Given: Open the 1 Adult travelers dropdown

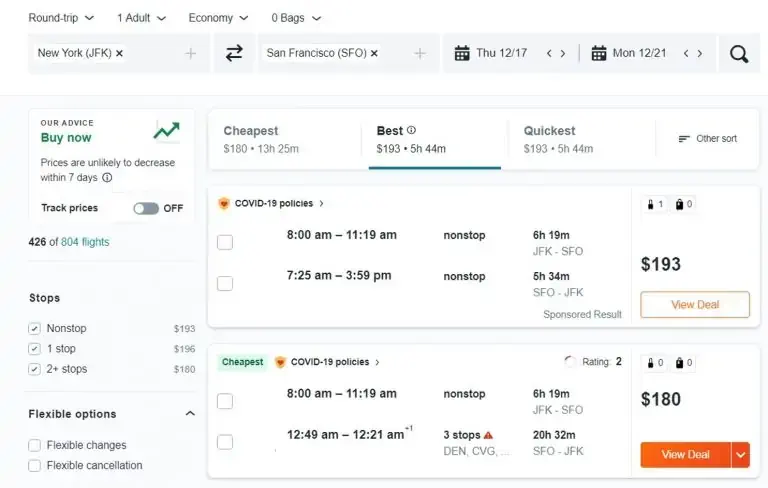Looking at the screenshot, I should coord(142,18).
